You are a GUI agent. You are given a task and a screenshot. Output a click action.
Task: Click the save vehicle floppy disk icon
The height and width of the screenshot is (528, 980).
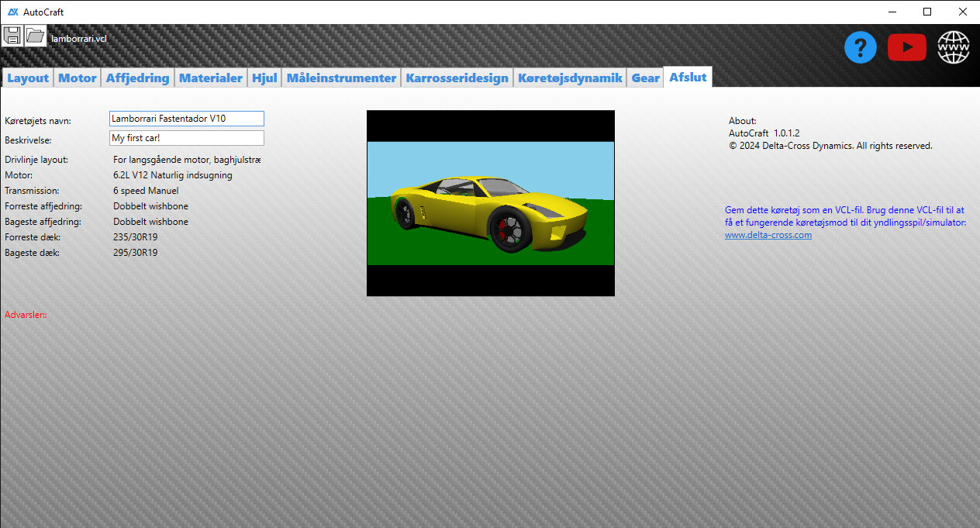pyautogui.click(x=12, y=35)
